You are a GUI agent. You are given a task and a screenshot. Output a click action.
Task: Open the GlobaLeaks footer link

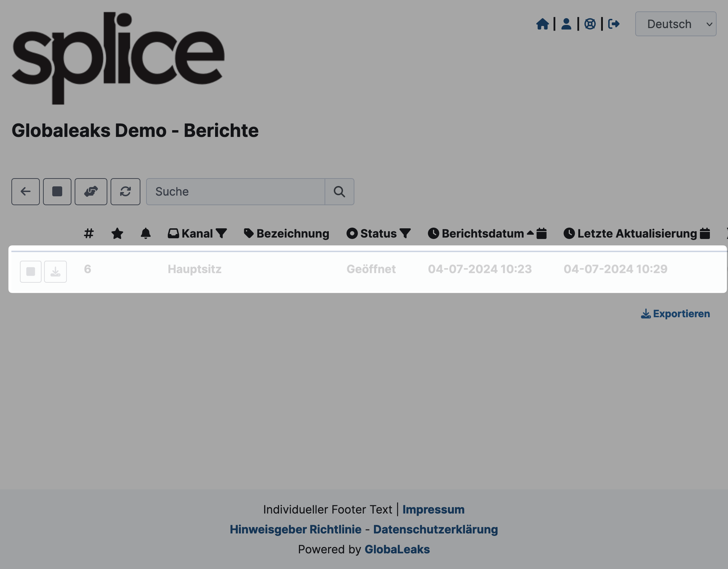click(397, 549)
